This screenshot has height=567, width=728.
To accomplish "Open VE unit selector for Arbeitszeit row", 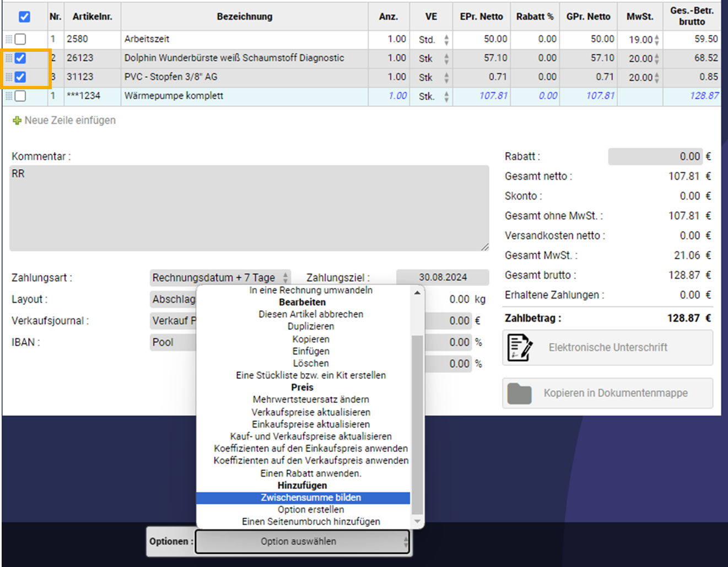I will [x=446, y=40].
